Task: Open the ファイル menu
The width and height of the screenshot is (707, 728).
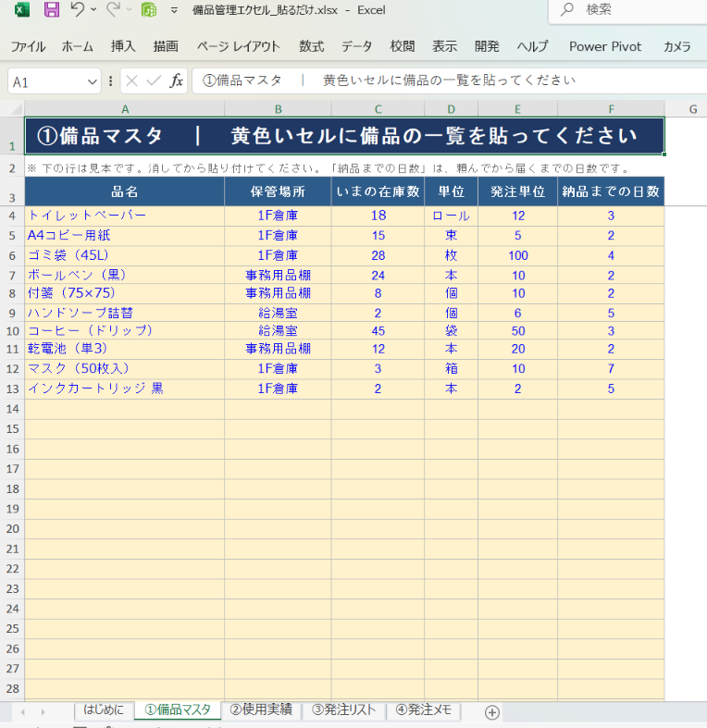Action: (28, 46)
